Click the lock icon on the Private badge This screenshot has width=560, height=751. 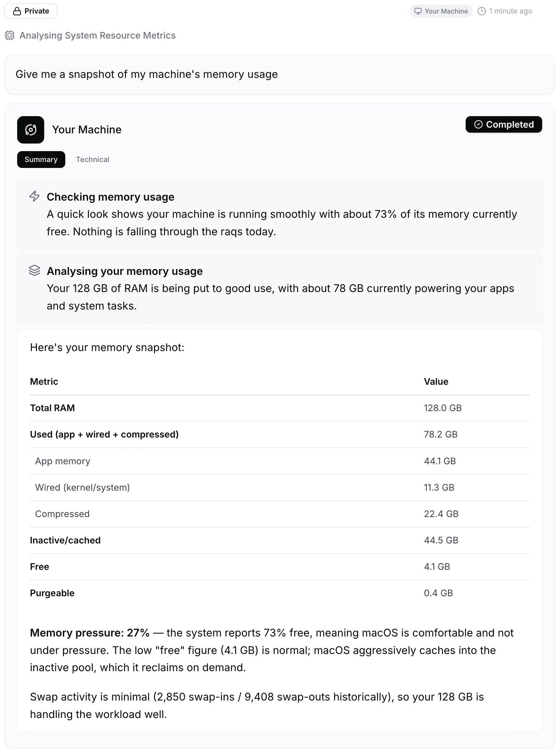click(16, 11)
